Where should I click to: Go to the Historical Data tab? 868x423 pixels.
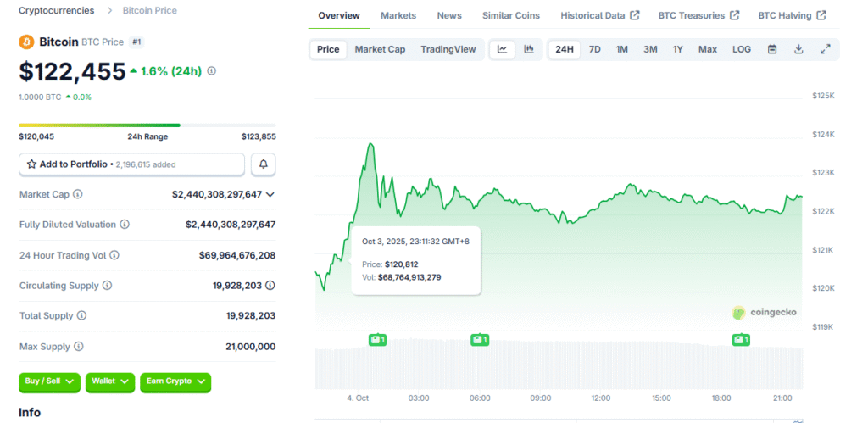tap(600, 15)
